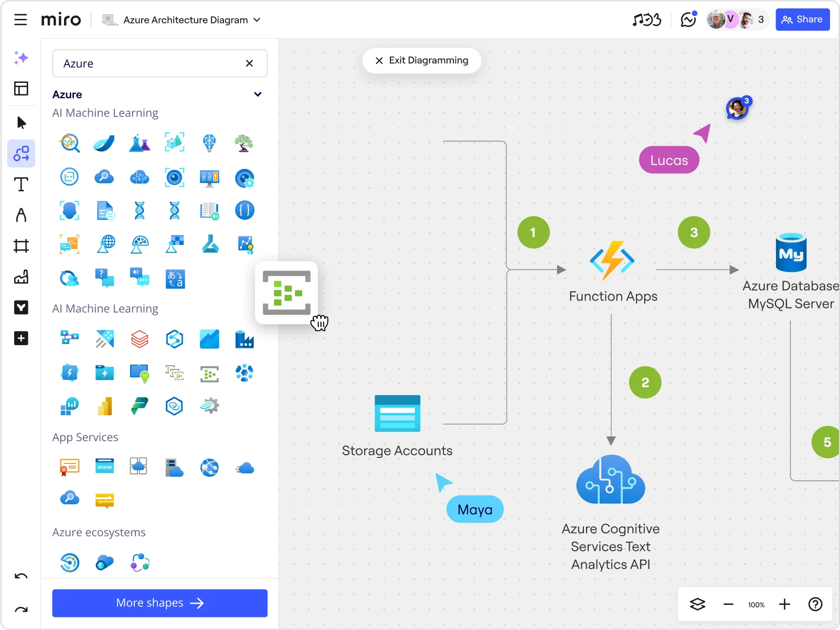Pick the two lab flasks shape

point(140,142)
